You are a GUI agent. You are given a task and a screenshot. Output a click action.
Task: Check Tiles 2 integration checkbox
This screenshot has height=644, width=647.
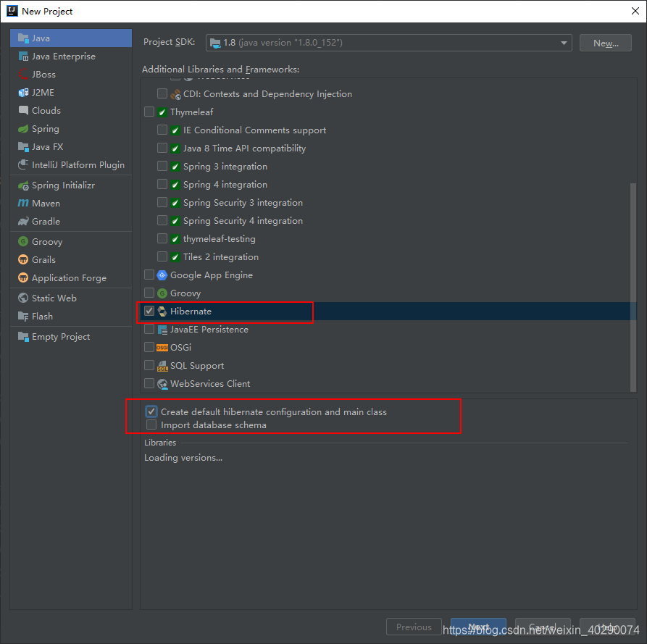tap(162, 256)
